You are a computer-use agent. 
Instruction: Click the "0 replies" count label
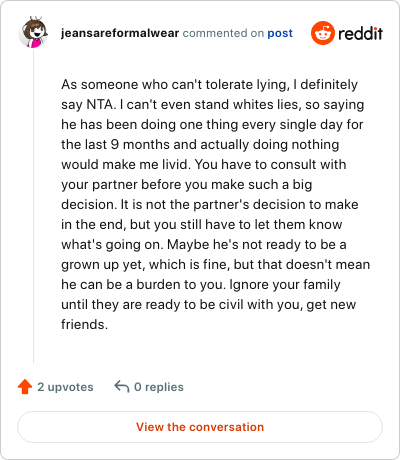(x=159, y=387)
